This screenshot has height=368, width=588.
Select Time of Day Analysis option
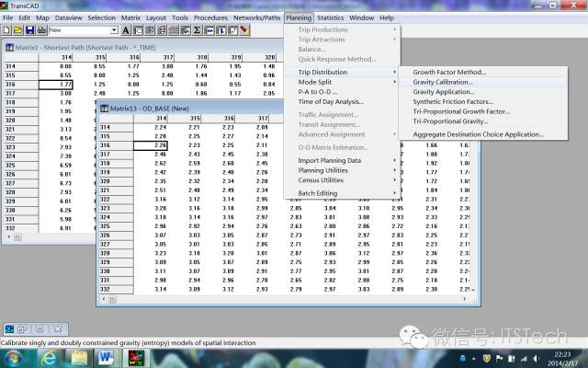tap(331, 101)
